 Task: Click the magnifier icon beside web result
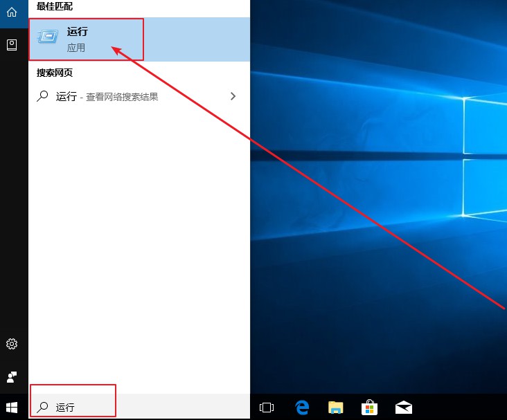(x=43, y=97)
